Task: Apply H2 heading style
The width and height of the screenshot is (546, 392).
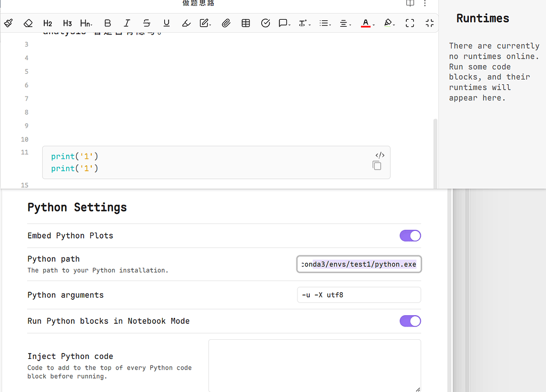Action: coord(47,23)
